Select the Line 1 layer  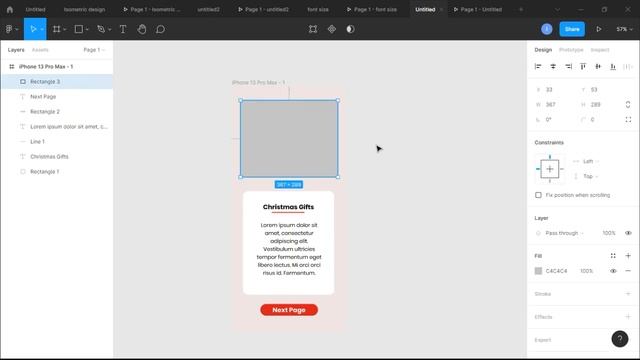coord(57,142)
